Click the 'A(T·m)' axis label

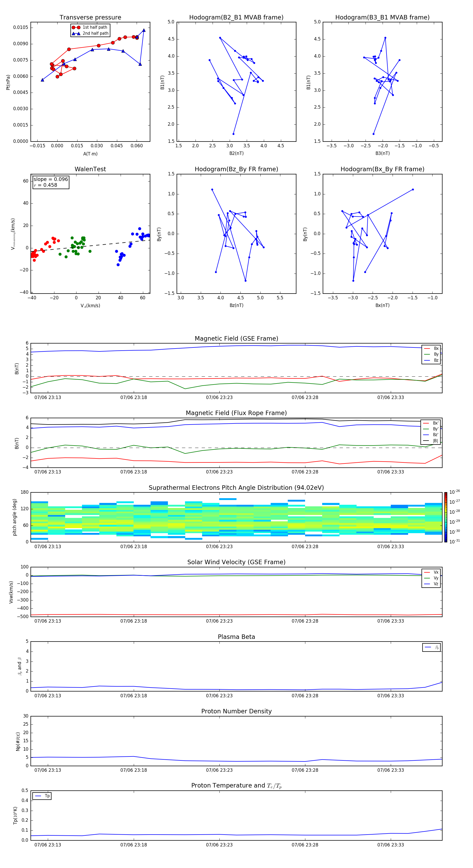click(90, 154)
